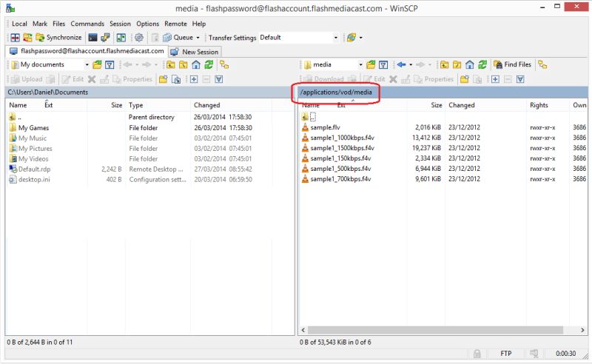
Task: Open the Commands menu
Action: [x=87, y=24]
